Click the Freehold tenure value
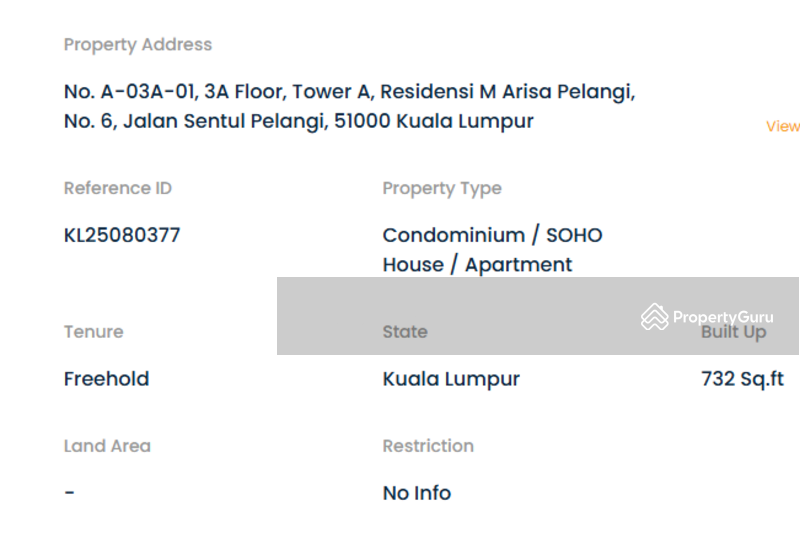Viewport: 800px width, 555px height. (107, 379)
